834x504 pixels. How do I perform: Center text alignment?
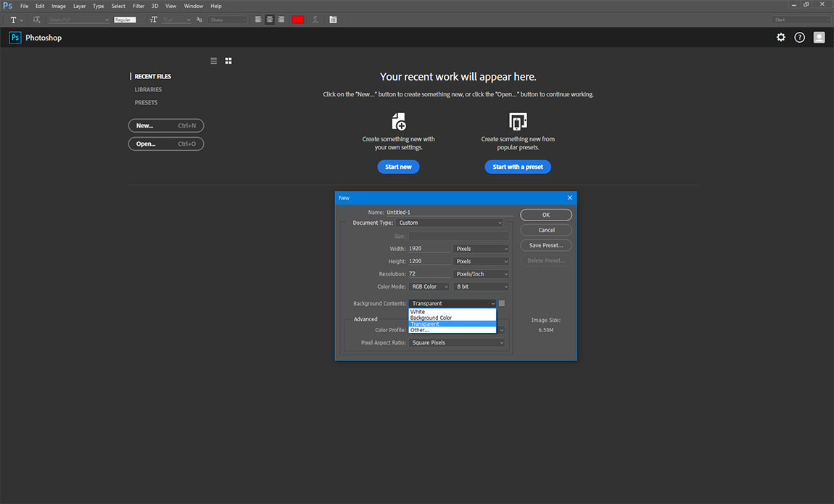point(270,20)
